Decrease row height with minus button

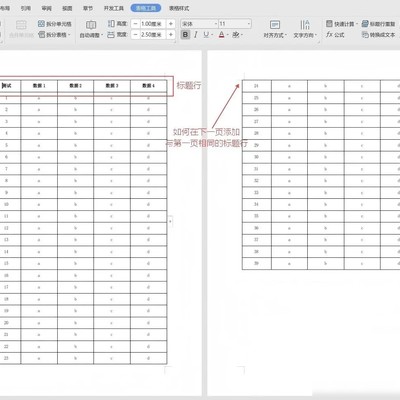point(135,24)
